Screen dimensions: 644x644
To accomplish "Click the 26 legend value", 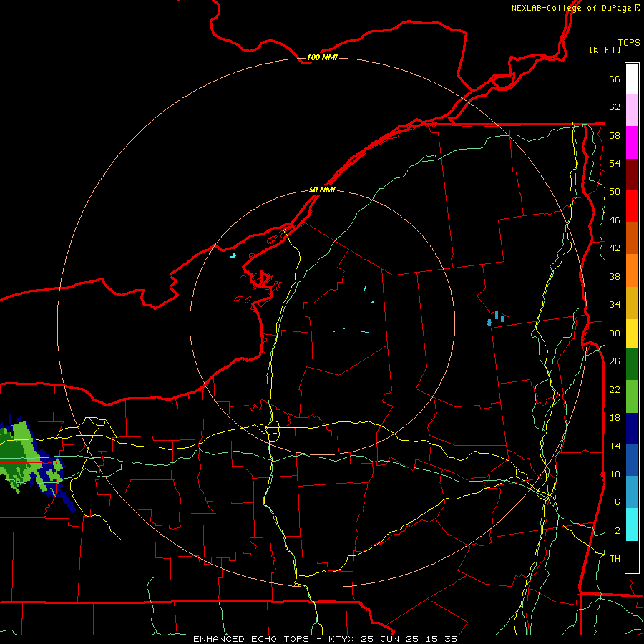I will (615, 361).
